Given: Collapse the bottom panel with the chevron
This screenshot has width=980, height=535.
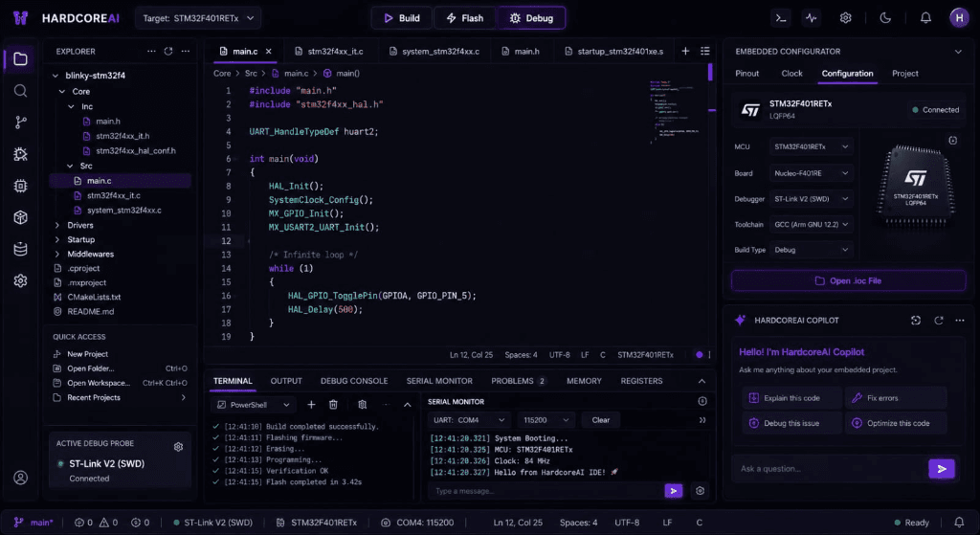Looking at the screenshot, I should coord(702,381).
